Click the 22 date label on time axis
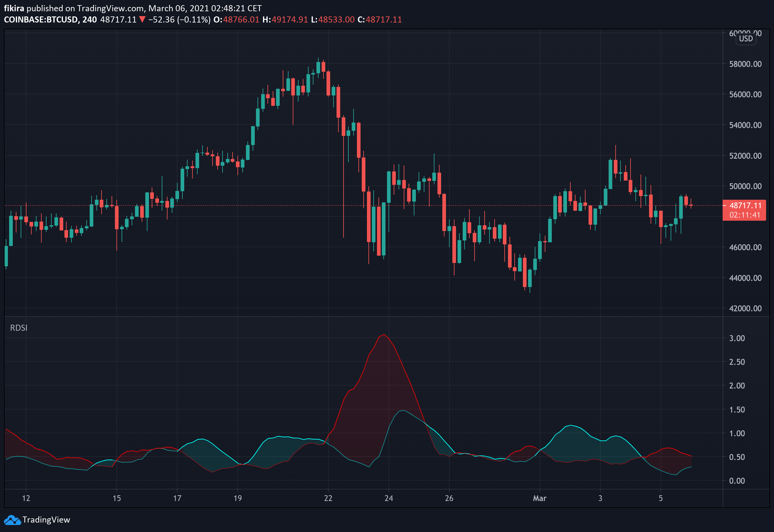Screen dimensions: 774x532 [328, 498]
